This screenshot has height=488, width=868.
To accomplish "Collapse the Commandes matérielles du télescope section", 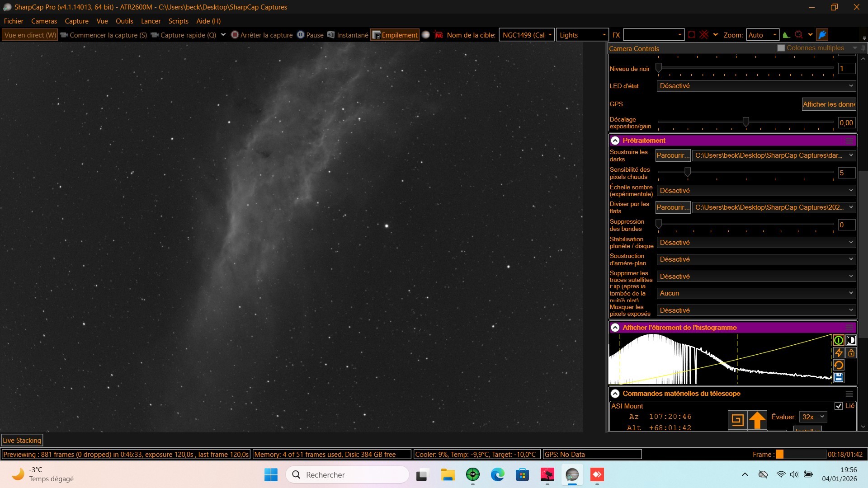I will click(615, 394).
